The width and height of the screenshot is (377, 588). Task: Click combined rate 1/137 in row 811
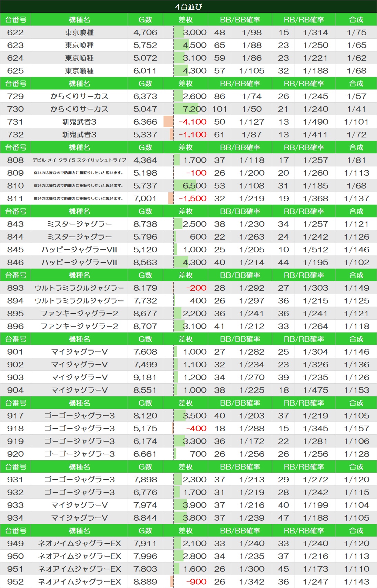[356, 199]
